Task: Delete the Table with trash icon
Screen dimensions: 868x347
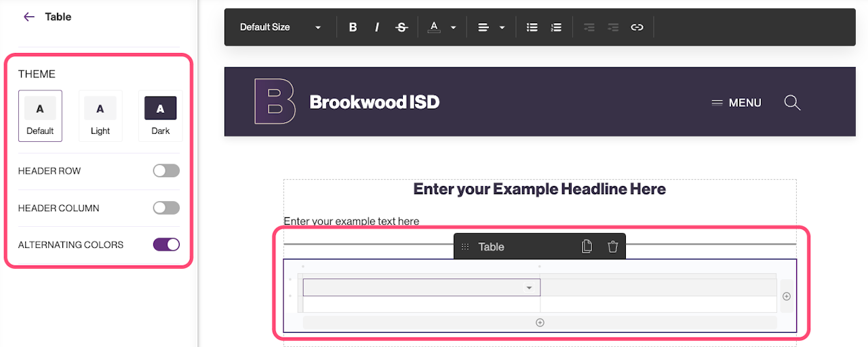Action: [x=613, y=246]
